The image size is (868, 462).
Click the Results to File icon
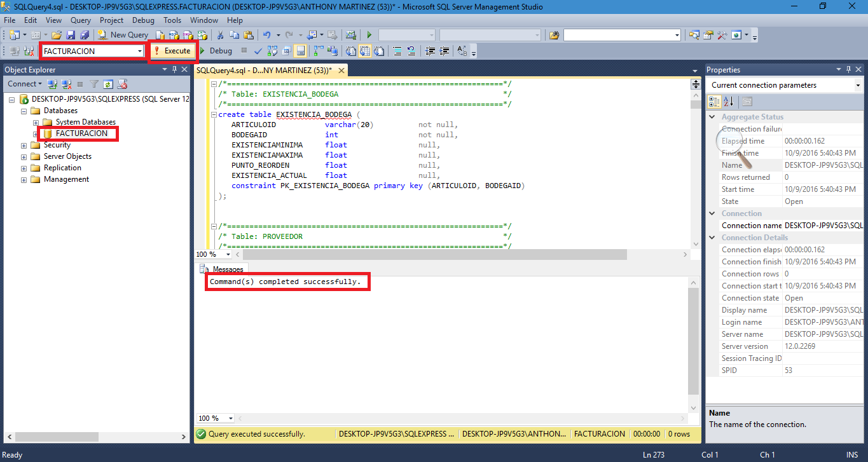coord(379,51)
